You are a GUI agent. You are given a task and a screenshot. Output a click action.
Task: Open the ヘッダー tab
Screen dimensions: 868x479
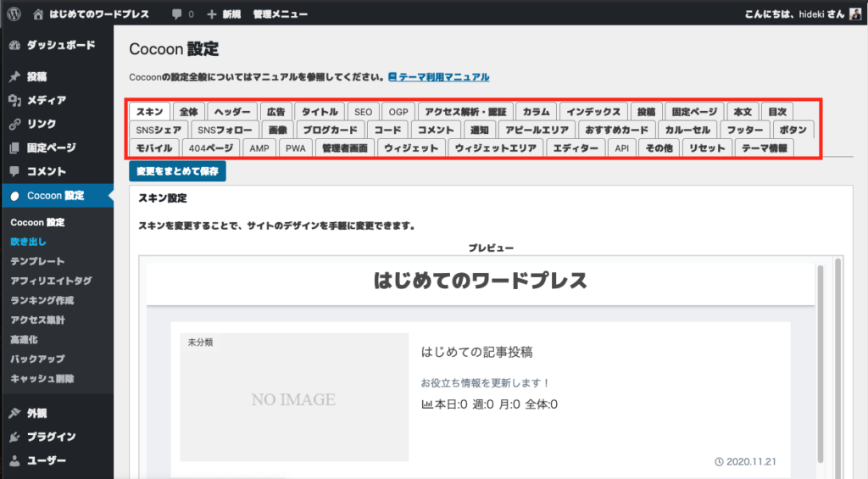[232, 112]
